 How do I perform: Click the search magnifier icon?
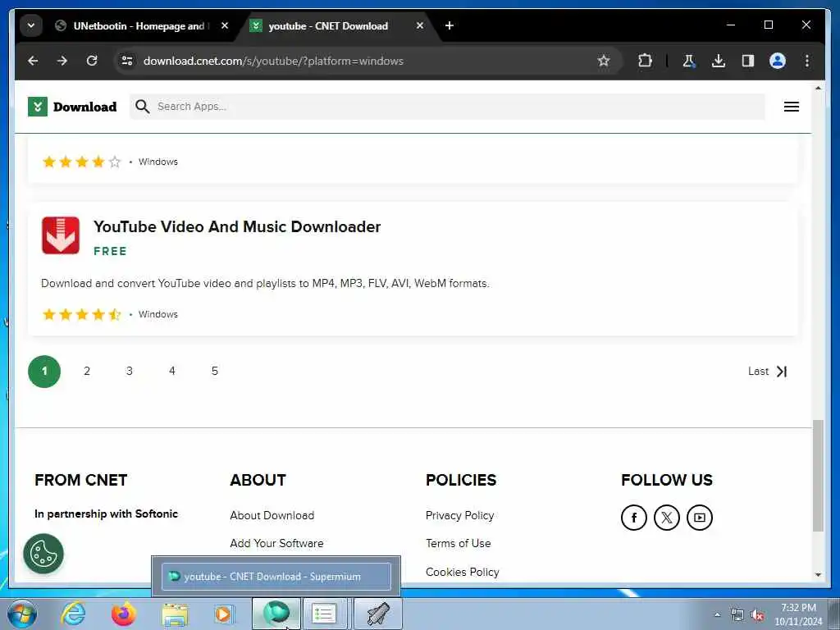142,107
